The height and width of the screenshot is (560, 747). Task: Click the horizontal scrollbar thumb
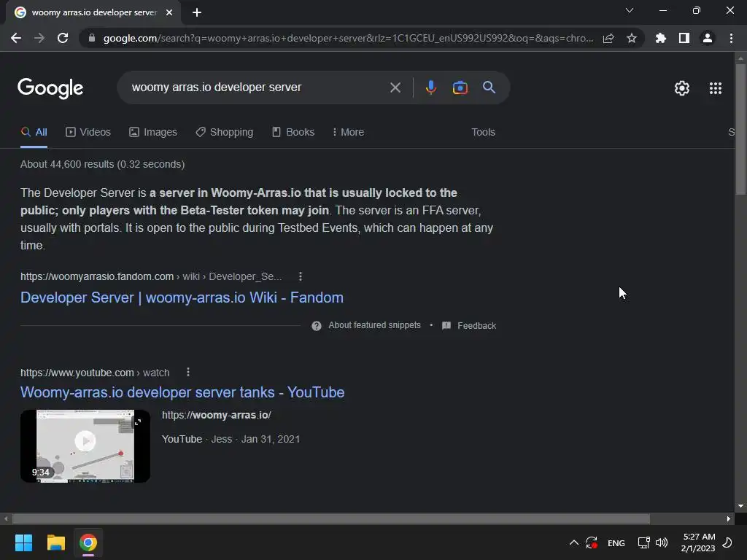(331, 519)
